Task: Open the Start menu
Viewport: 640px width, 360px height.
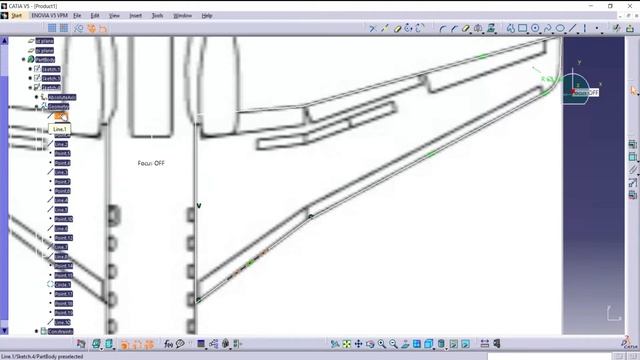Action: pos(16,16)
